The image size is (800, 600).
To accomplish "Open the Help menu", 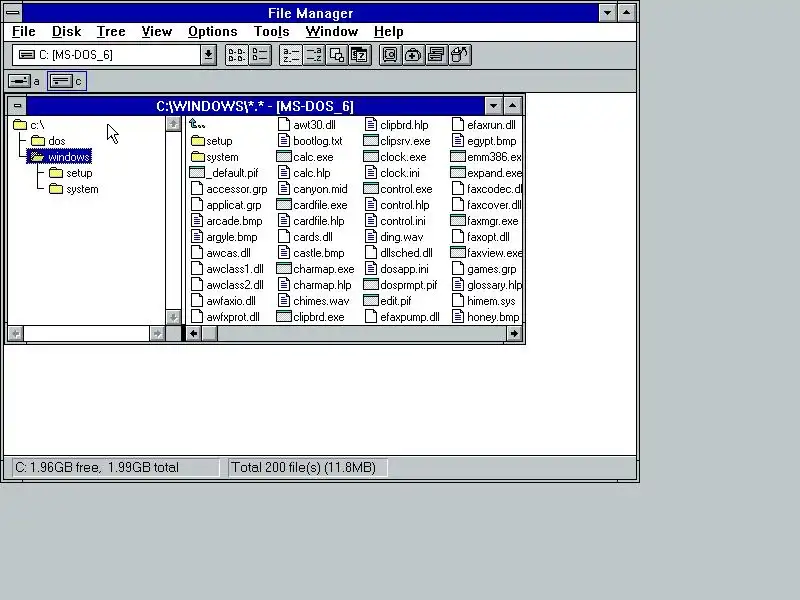I will click(x=388, y=32).
